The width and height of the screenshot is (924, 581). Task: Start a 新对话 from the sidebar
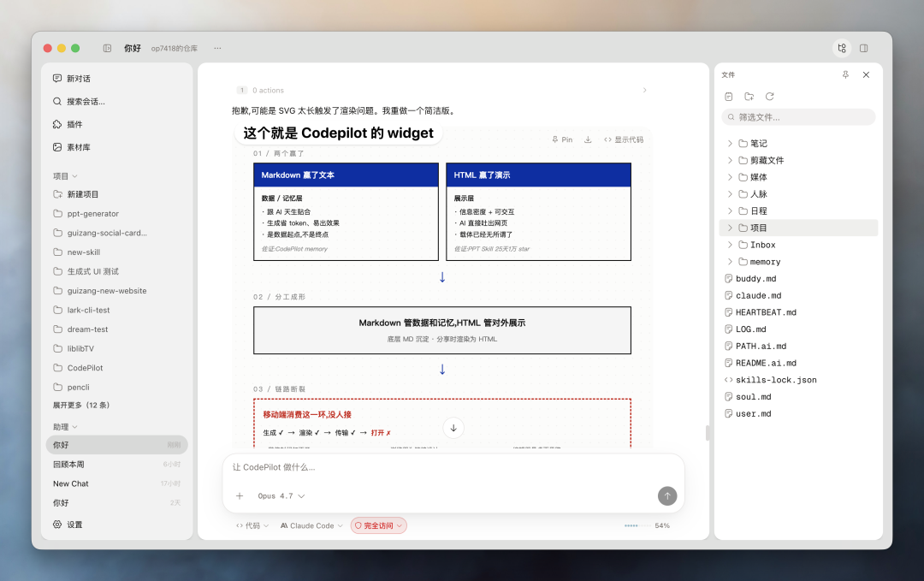coord(71,79)
